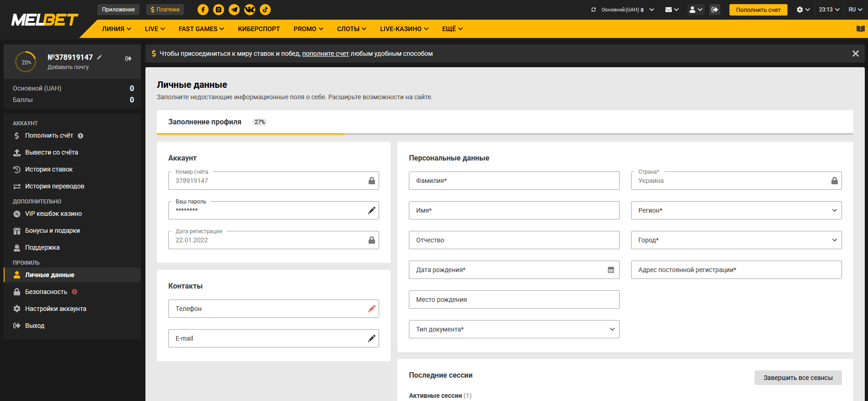The height and width of the screenshot is (401, 868).
Task: Select Личные данные in the sidebar
Action: (x=72, y=275)
